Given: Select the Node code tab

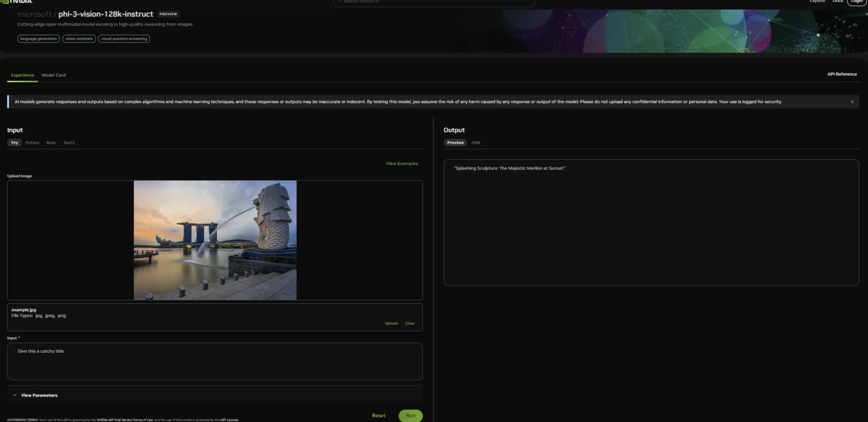Looking at the screenshot, I should (51, 143).
